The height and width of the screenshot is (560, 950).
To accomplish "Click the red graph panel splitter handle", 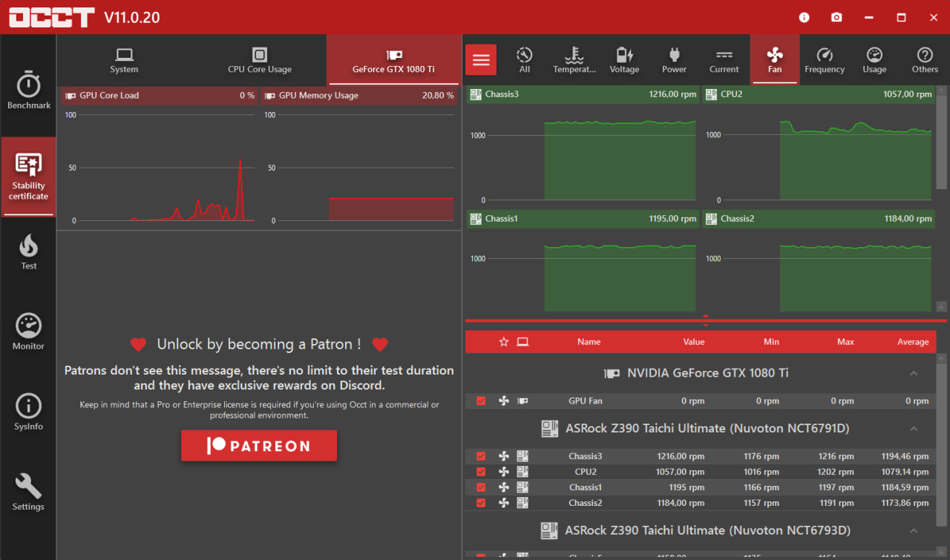I will pos(705,320).
